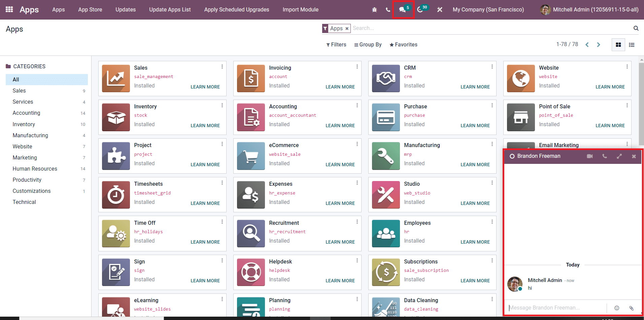Switch to list view

(632, 45)
